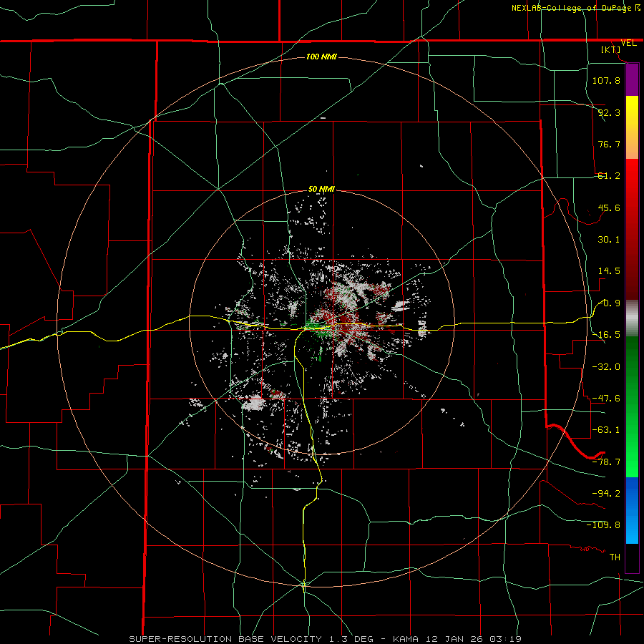644x644 pixels.
Task: Click the 107.8 velocity scale value
Action: [606, 80]
